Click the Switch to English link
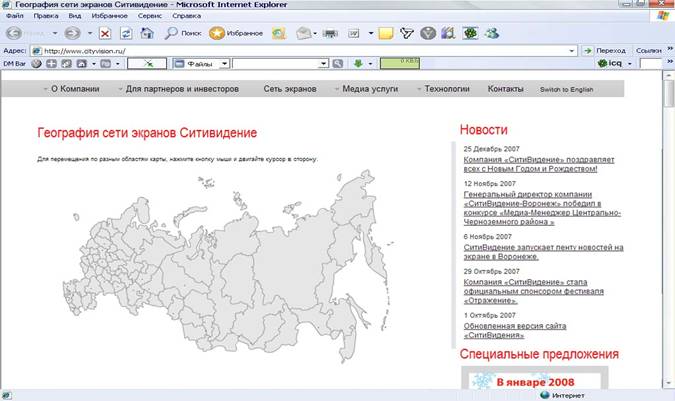 (x=567, y=89)
